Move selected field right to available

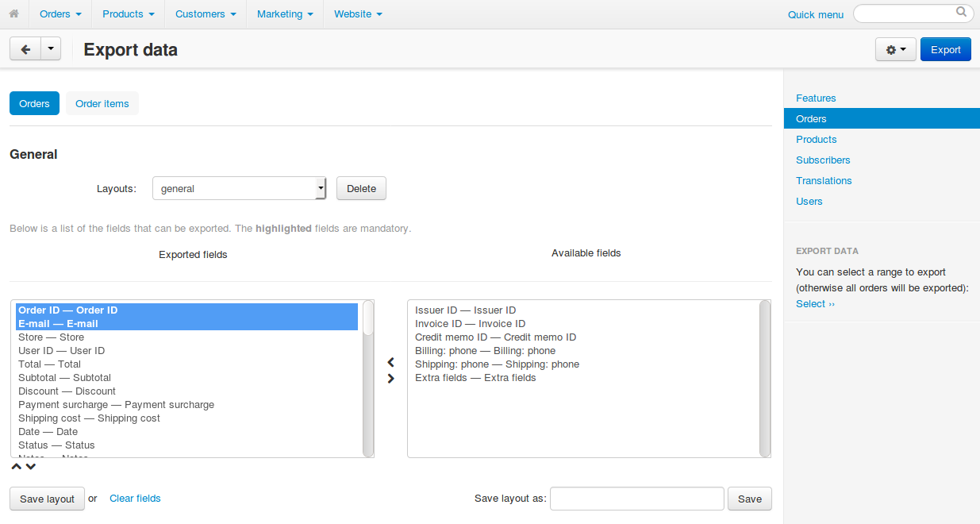[x=390, y=379]
